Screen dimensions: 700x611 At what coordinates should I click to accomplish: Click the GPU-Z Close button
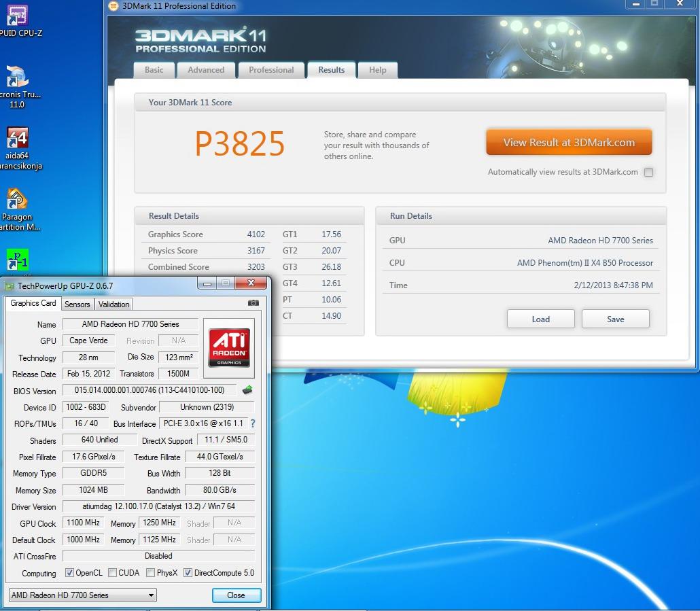[236, 595]
